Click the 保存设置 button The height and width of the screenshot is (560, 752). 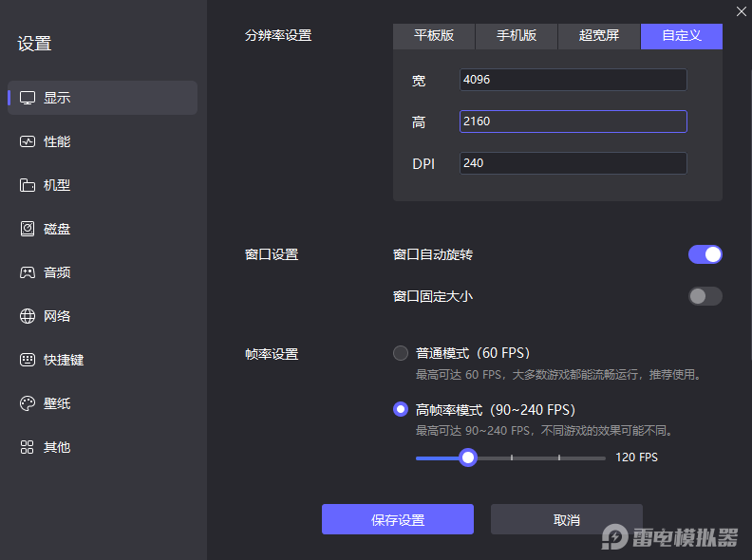pyautogui.click(x=398, y=519)
